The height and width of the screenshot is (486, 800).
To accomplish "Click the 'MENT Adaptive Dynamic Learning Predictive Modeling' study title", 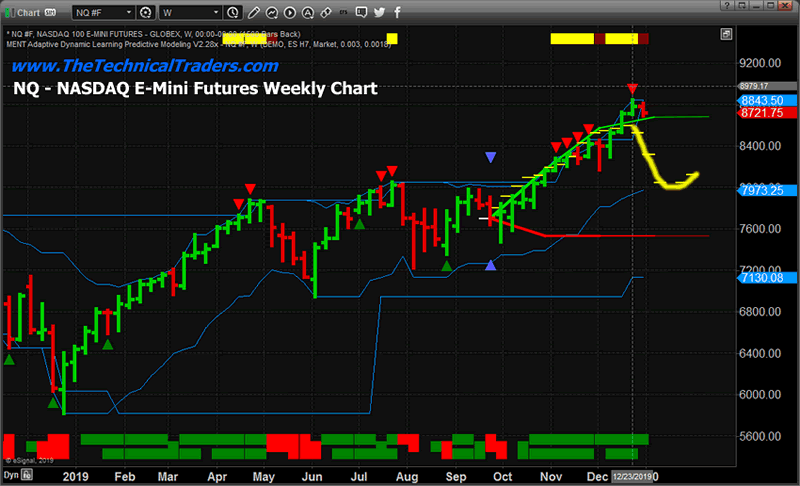I will 199,44.
